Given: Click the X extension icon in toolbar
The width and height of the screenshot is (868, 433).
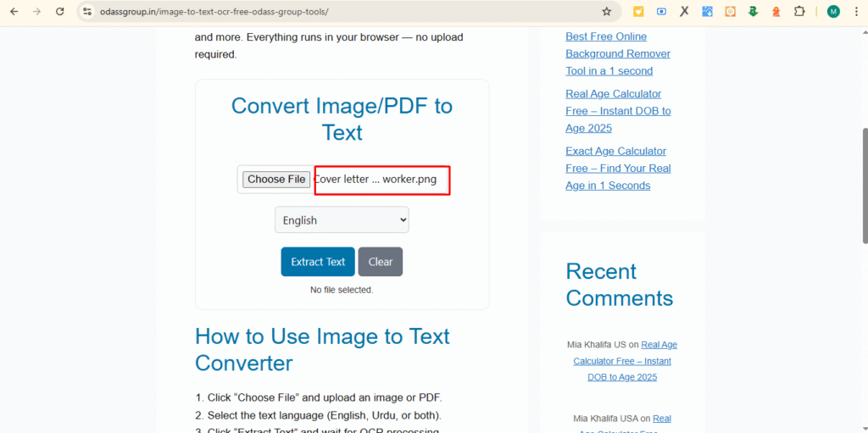Looking at the screenshot, I should [x=684, y=12].
